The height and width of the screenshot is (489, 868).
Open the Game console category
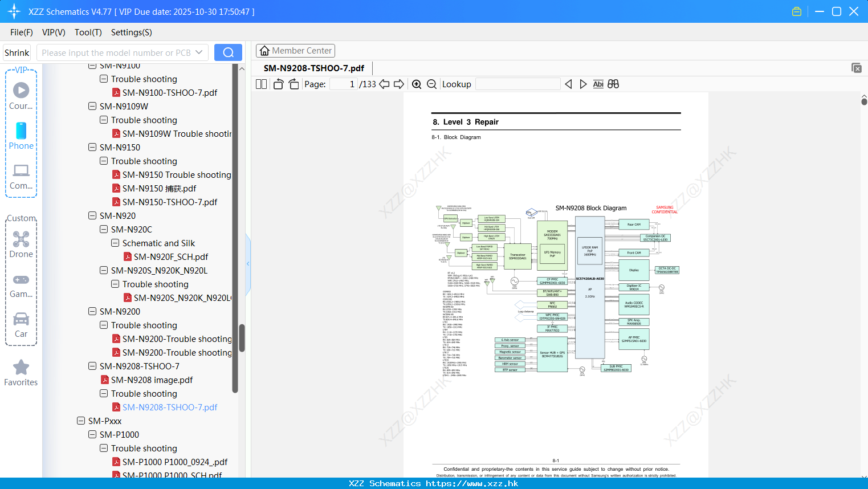(x=21, y=279)
